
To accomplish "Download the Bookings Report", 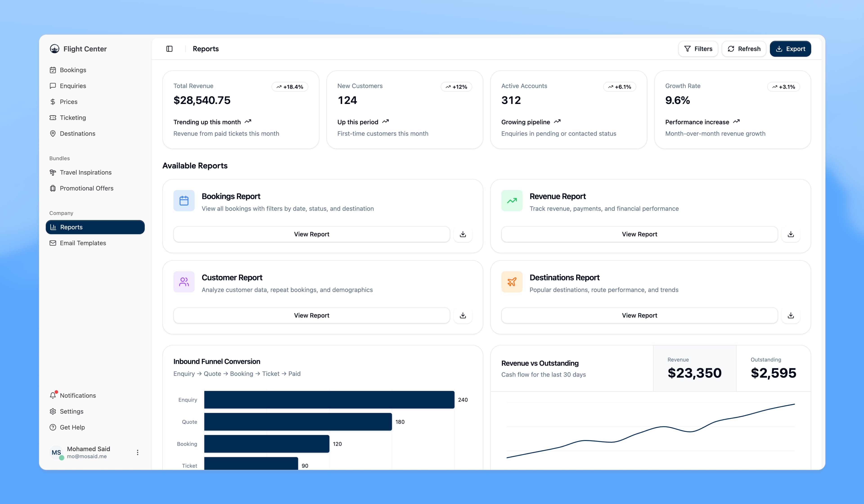I will [x=463, y=234].
